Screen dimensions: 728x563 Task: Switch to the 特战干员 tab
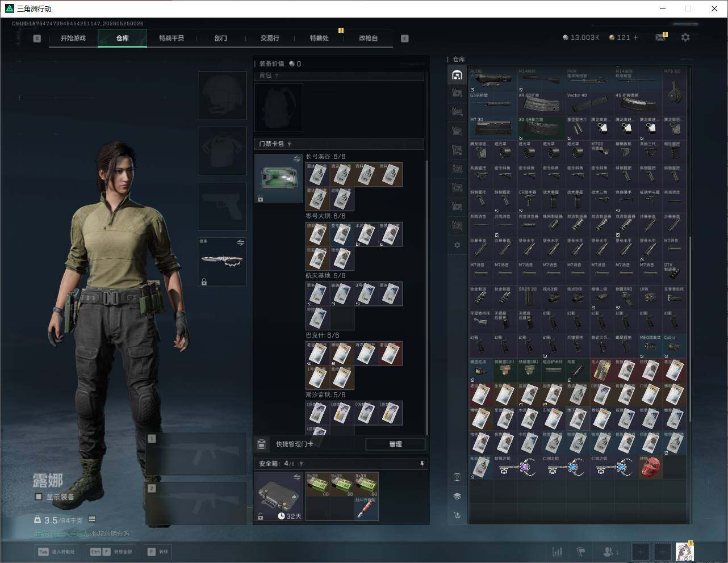point(171,38)
